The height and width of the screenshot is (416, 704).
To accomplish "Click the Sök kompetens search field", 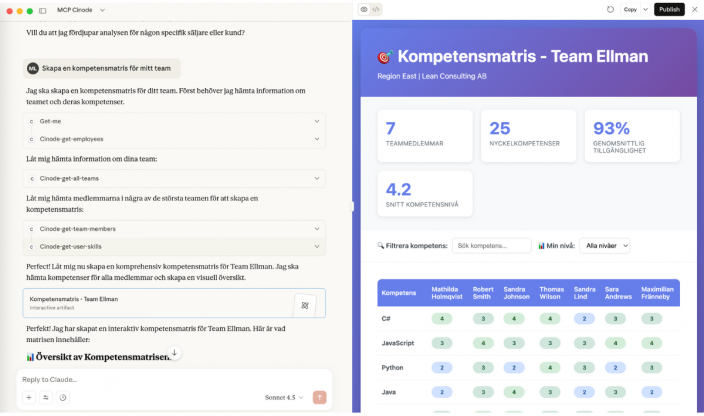I will (491, 245).
